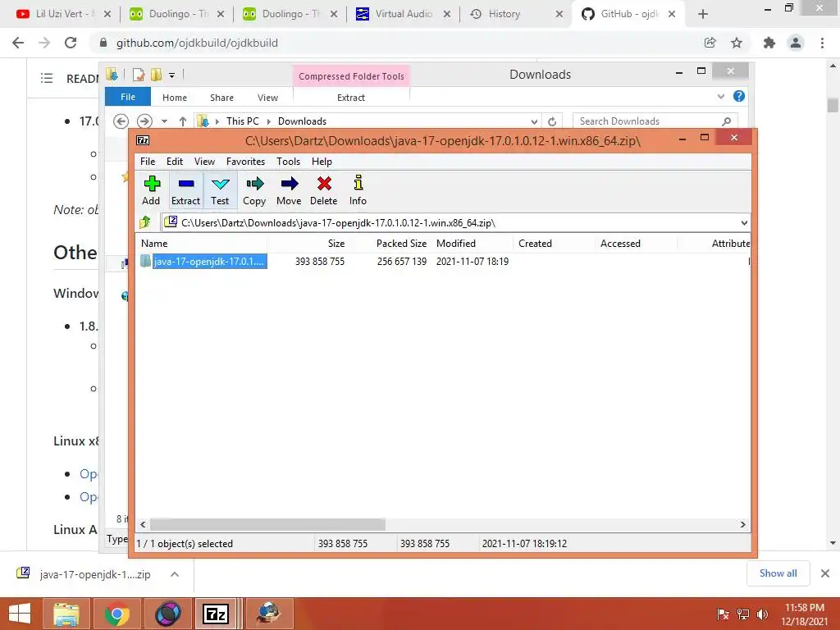Open the Favorites menu in 7-Zip
840x630 pixels.
(x=245, y=162)
